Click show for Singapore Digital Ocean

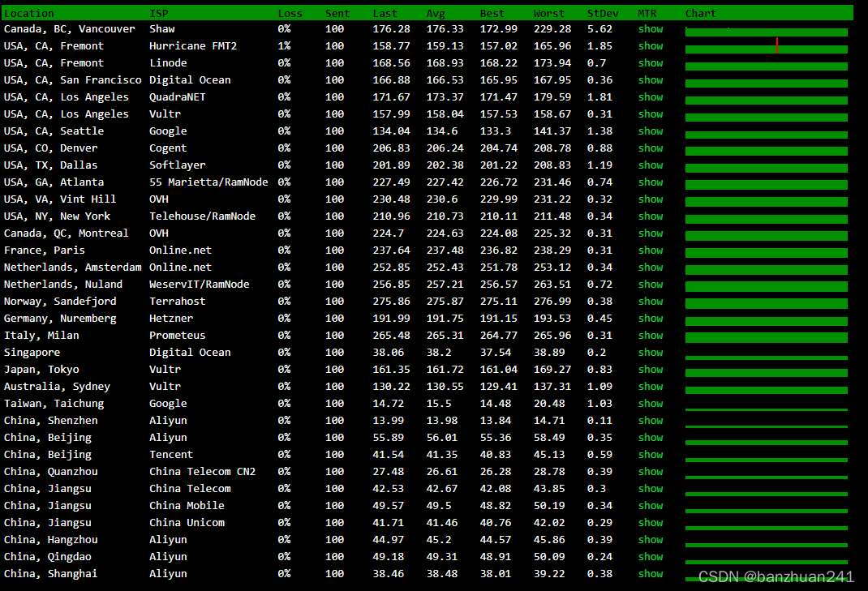[x=651, y=353]
